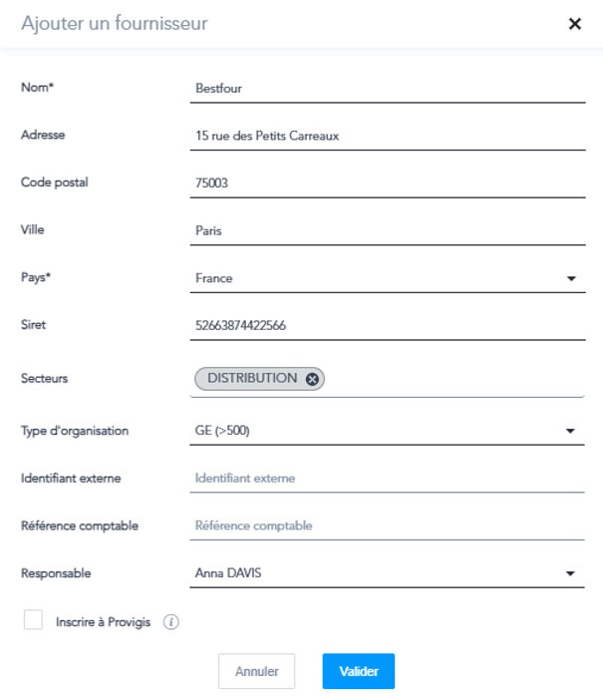This screenshot has width=603, height=700.
Task: Remove the DISTRIBUTION sector tag
Action: coord(313,379)
